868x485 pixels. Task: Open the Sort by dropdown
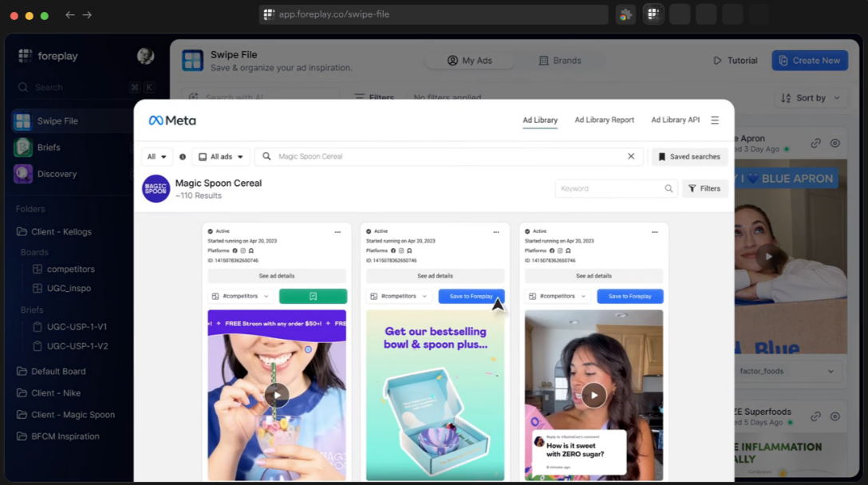(810, 98)
